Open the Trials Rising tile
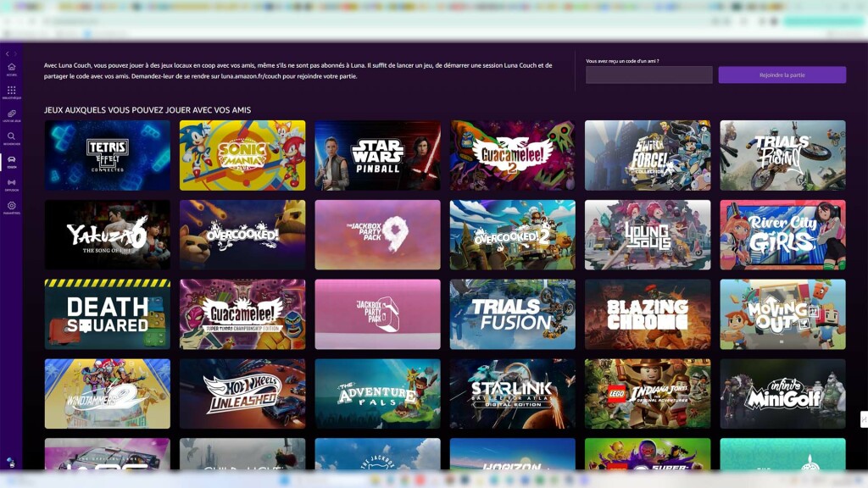This screenshot has height=488, width=868. tap(782, 156)
